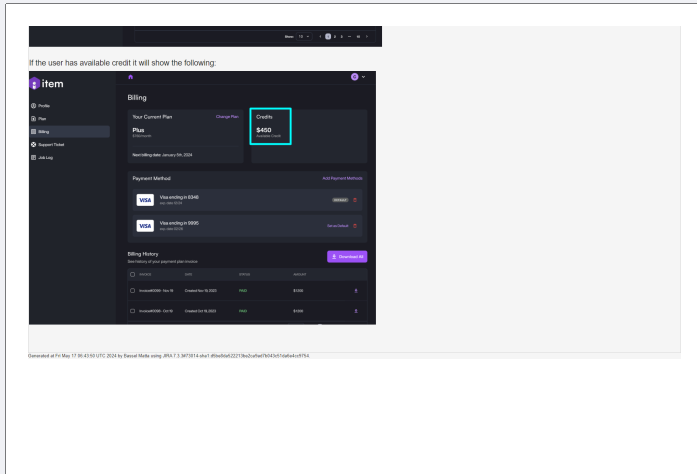
Task: Click the user avatar icon
Action: coord(354,78)
